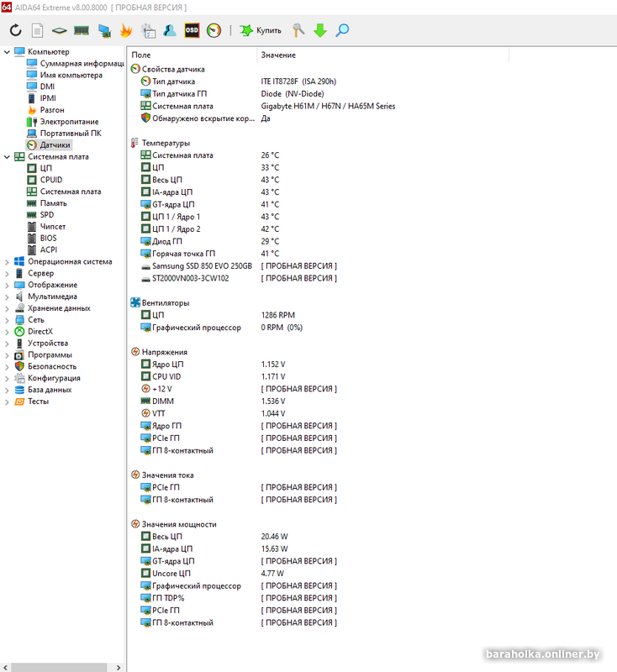Expand the Отображение tree node
The height and width of the screenshot is (672, 617).
tap(7, 285)
